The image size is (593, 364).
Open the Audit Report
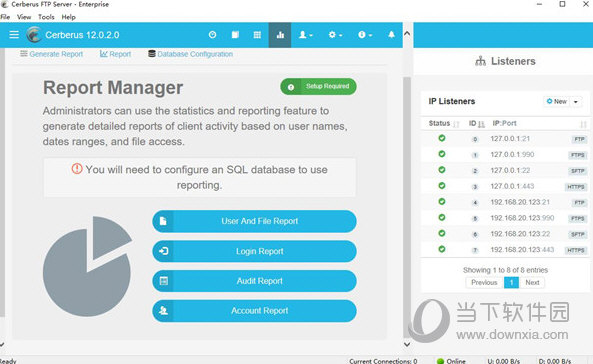pos(255,281)
